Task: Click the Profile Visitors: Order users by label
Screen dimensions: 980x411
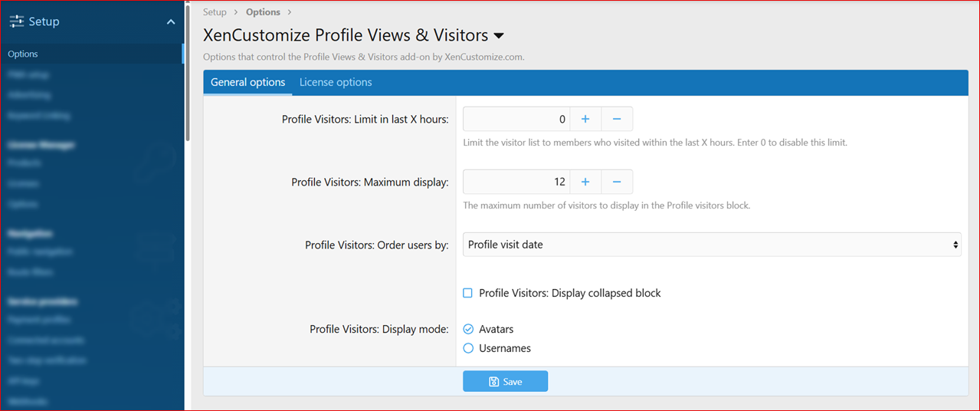Action: pyautogui.click(x=377, y=245)
